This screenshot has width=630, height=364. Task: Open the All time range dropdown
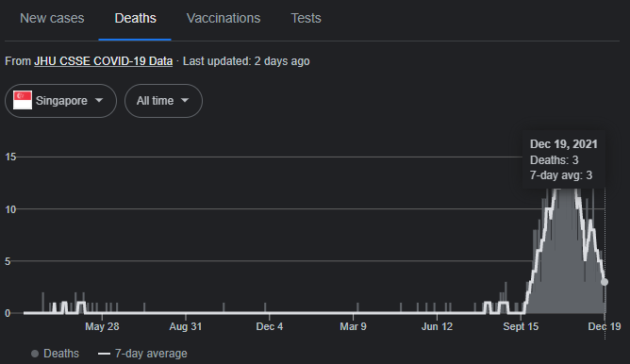pos(163,101)
